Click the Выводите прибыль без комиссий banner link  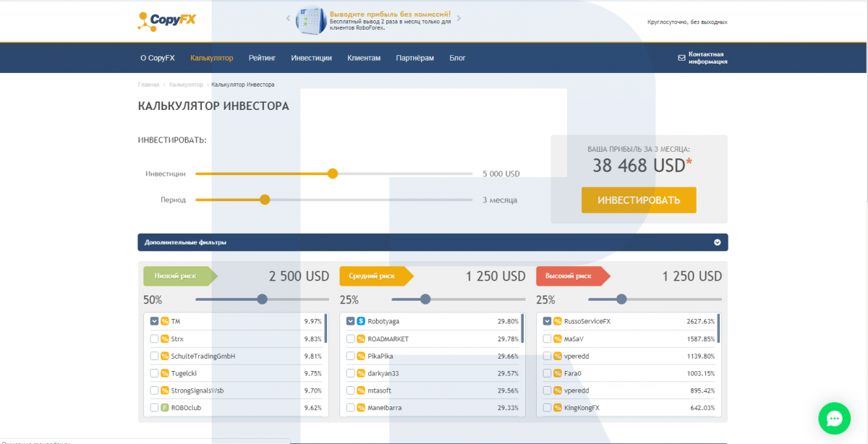[x=391, y=14]
